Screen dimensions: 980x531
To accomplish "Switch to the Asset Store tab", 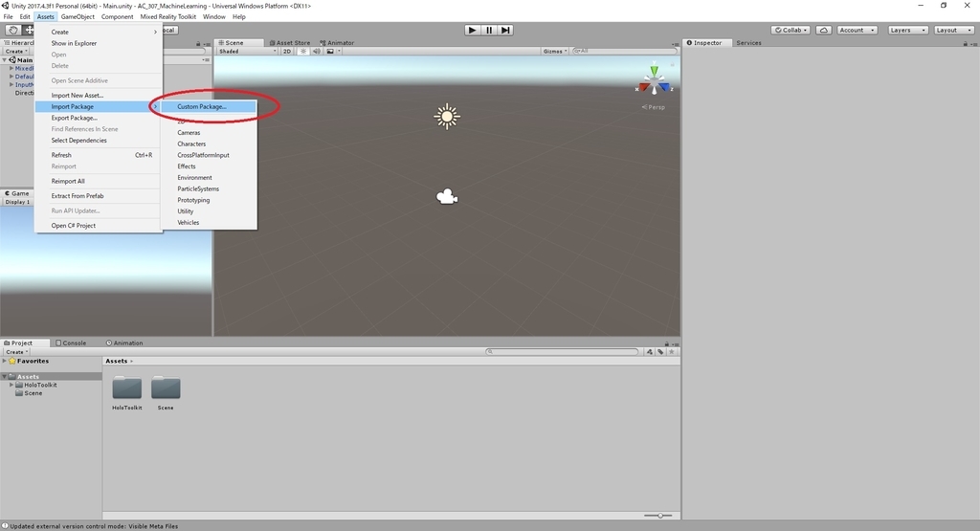I will [x=290, y=42].
